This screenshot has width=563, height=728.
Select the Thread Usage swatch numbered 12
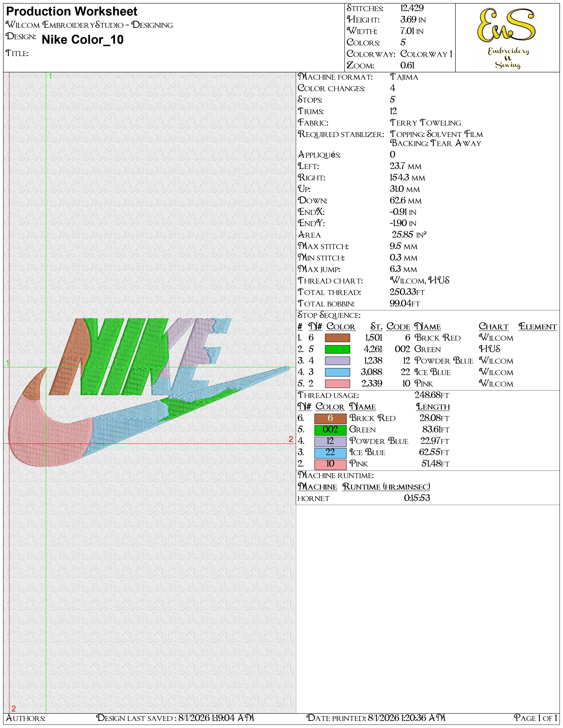pyautogui.click(x=330, y=441)
